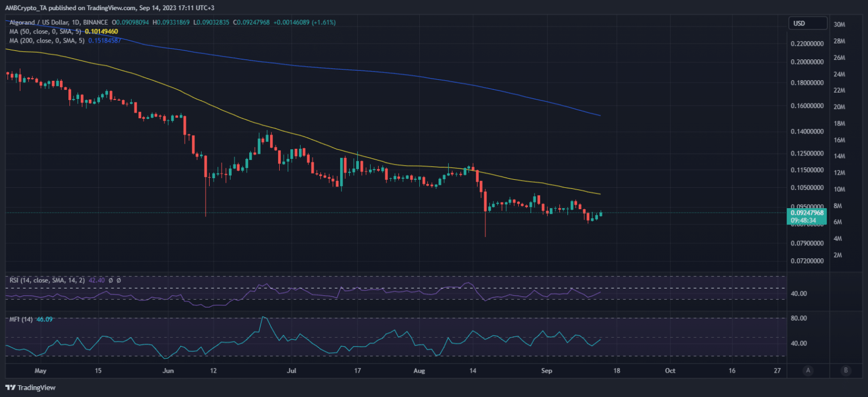Click the RSI value 42.40 in legend
868x397 pixels.
pos(97,280)
